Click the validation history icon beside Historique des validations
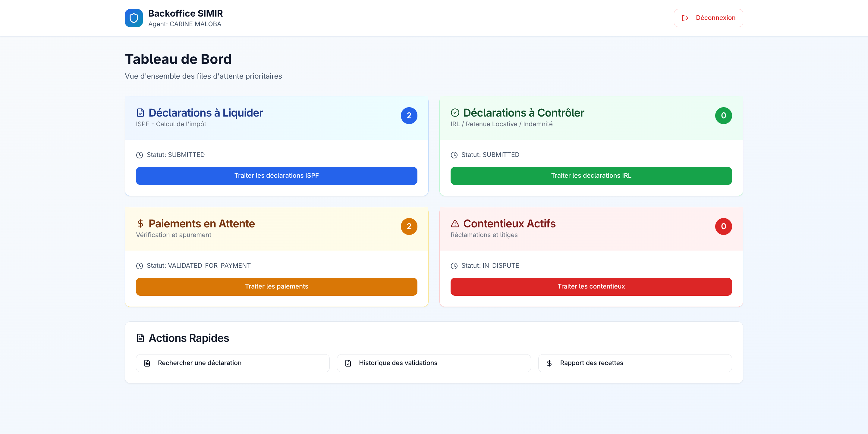868x434 pixels. tap(348, 363)
